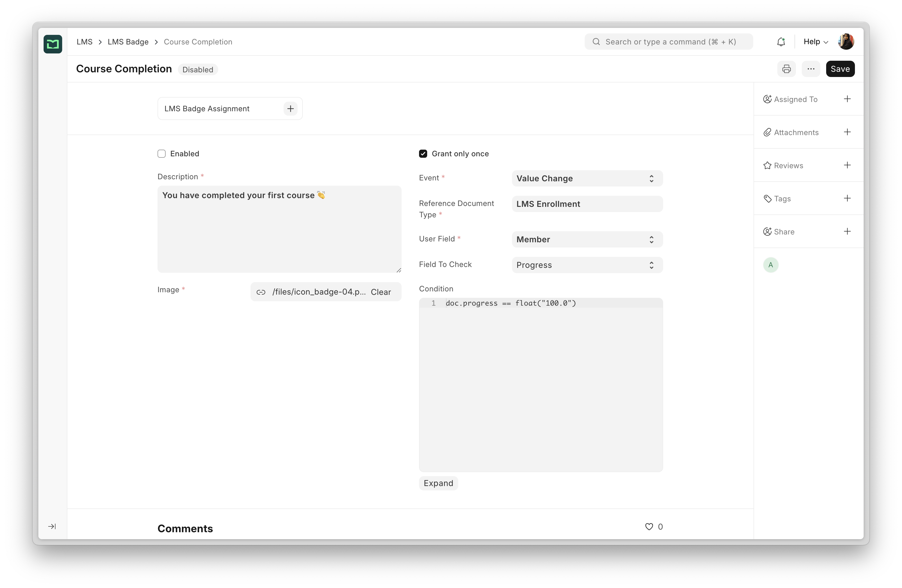Add a new LMS Badge Assignment
Screen dimensions: 902x588
pos(290,109)
